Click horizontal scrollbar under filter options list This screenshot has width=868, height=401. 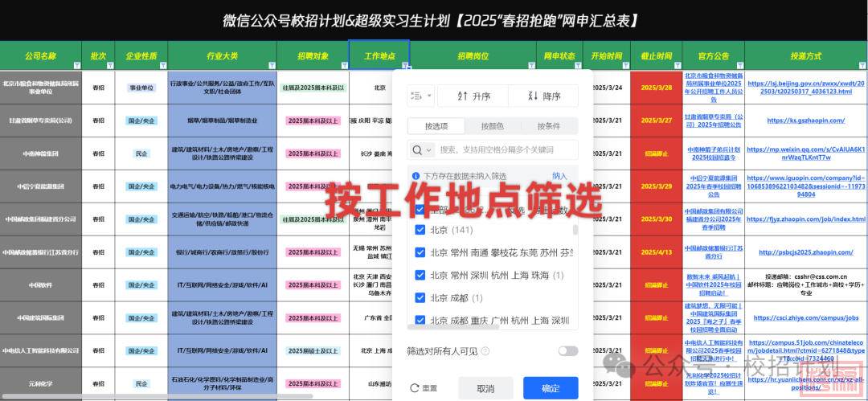[453, 327]
